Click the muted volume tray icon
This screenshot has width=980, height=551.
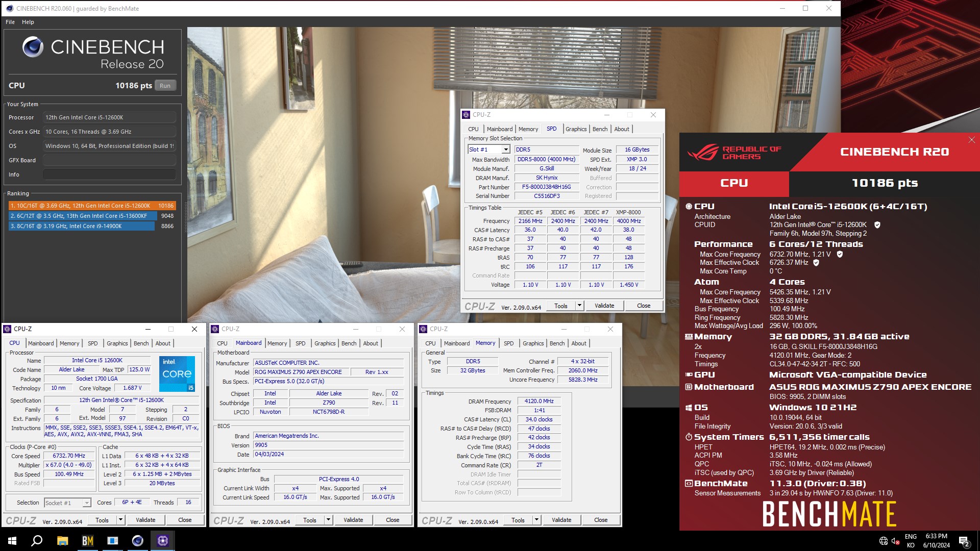coord(895,541)
